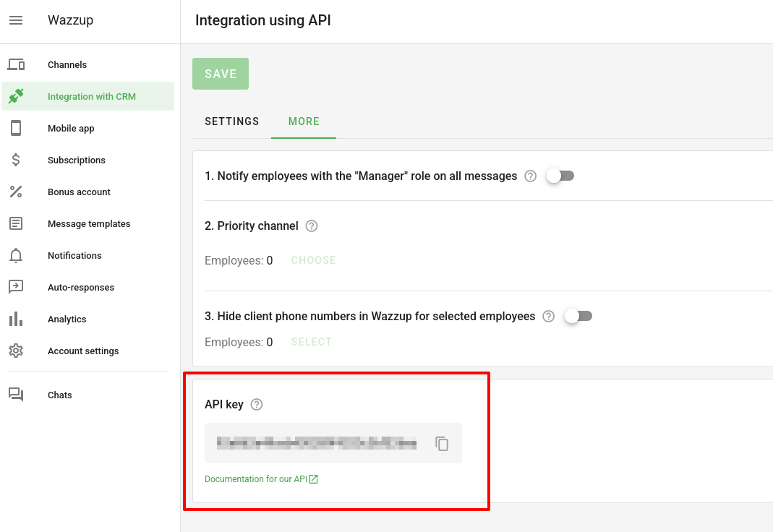Open Message templates page
The height and width of the screenshot is (532, 773).
coord(87,223)
